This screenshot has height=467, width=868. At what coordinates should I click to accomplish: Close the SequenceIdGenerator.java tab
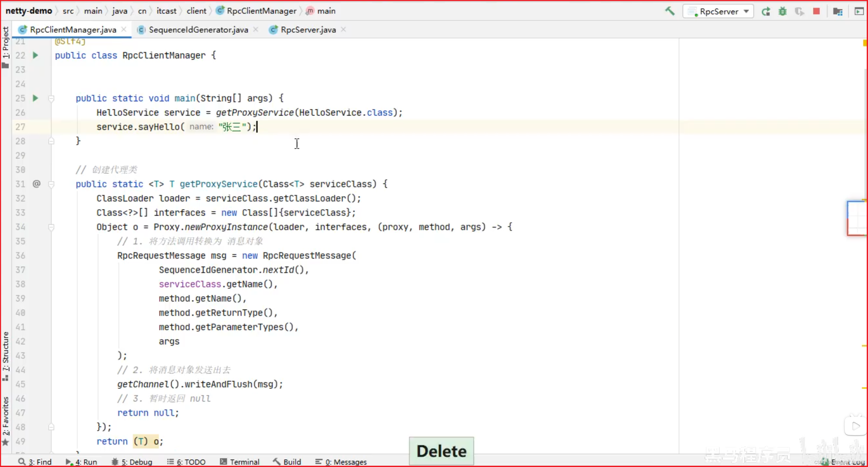(x=256, y=29)
